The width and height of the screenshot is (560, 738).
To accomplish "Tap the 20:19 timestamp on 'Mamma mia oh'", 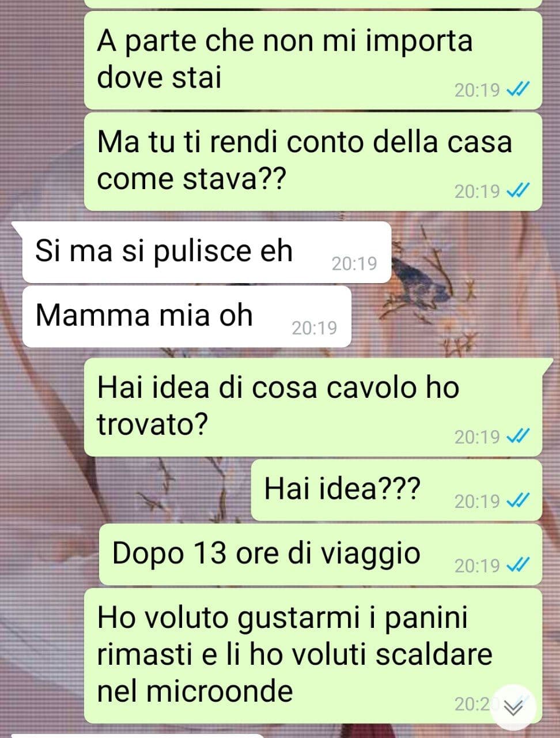I will pos(314,328).
